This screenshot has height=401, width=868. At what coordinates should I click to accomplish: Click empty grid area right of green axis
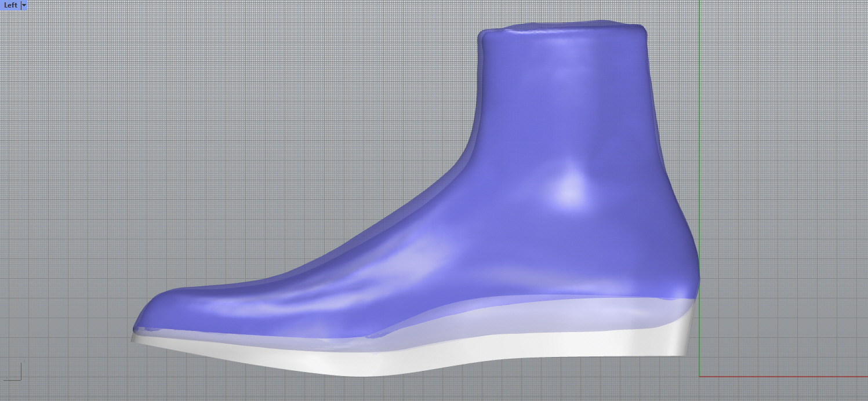(783, 174)
